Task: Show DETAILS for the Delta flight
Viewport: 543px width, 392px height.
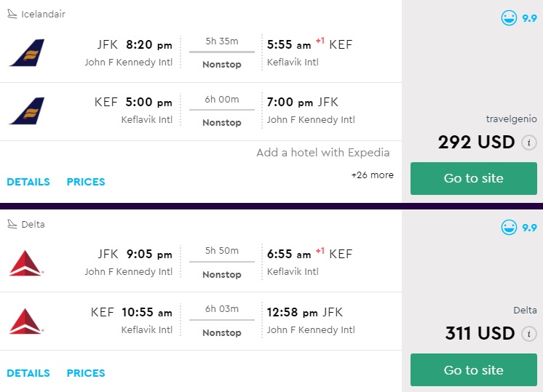Action: pyautogui.click(x=28, y=373)
